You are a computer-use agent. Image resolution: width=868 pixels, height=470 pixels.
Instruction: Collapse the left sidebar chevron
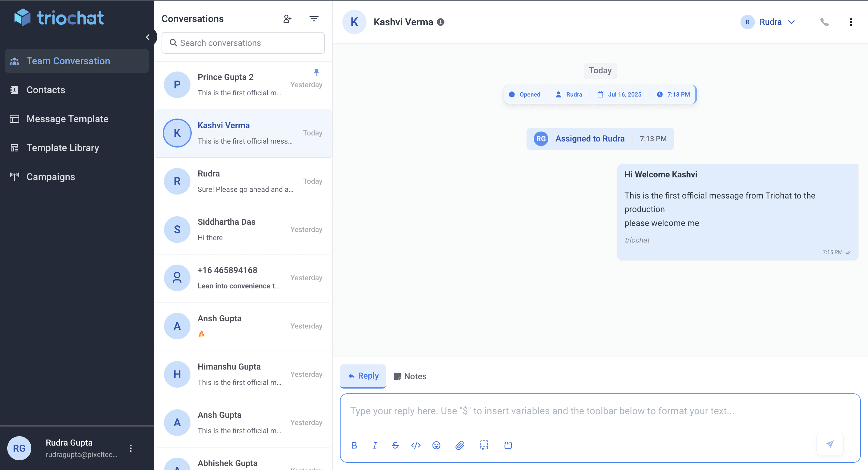[148, 37]
